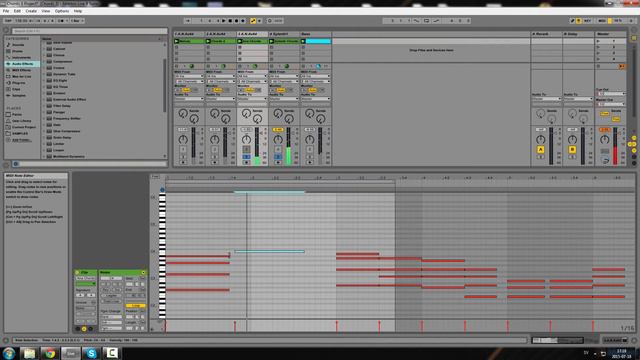
Task: Open the MIDI map mode switch
Action: coord(602,21)
